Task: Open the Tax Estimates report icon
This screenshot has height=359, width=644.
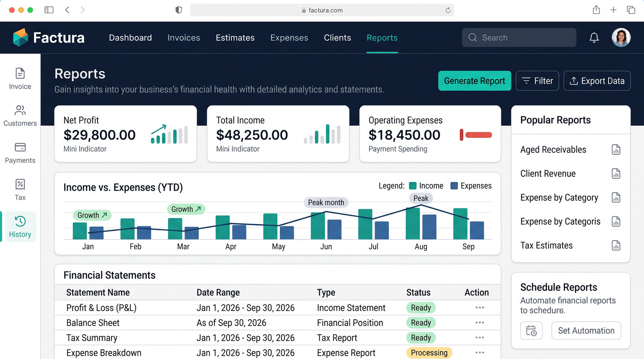Action: pos(616,246)
